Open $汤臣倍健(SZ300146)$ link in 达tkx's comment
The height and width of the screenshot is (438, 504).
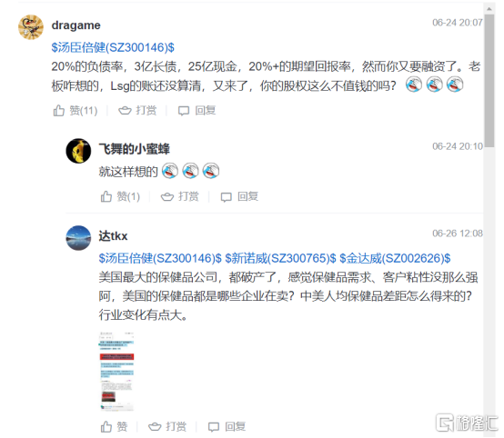[160, 258]
